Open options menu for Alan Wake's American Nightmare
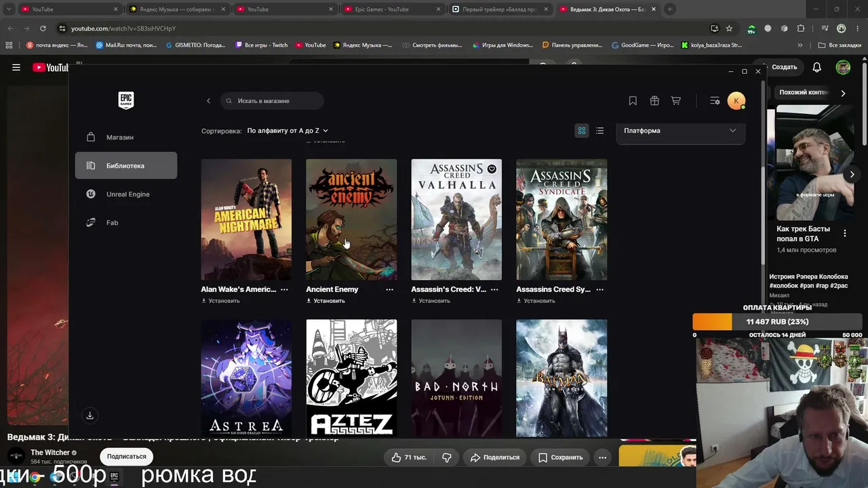This screenshot has height=488, width=868. [284, 289]
